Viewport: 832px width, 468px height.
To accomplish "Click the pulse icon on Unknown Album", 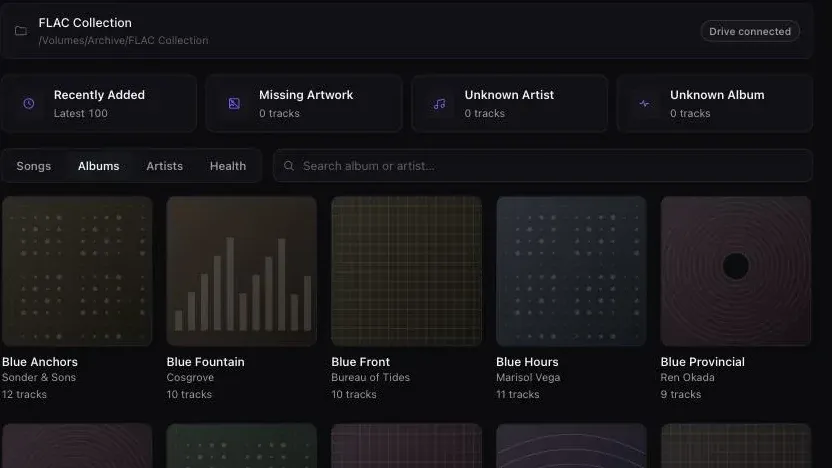I will point(644,103).
